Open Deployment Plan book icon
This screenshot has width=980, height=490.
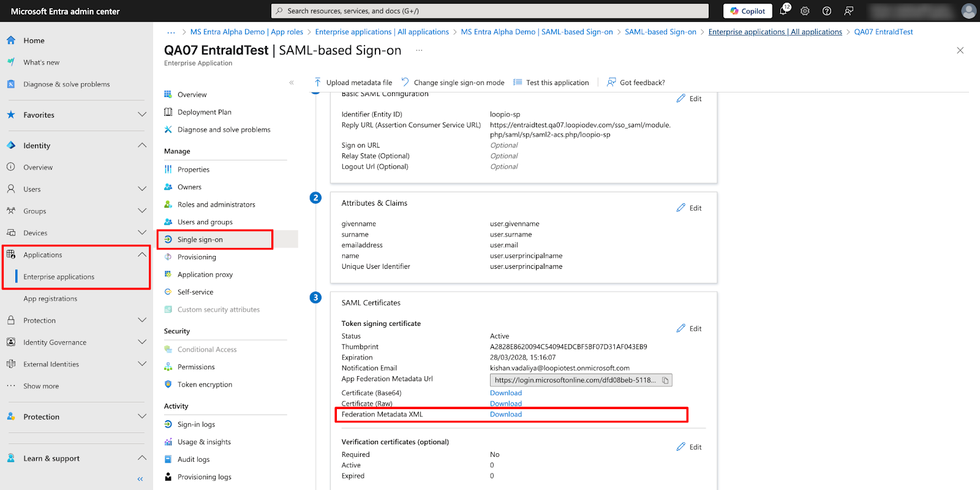[x=168, y=112]
